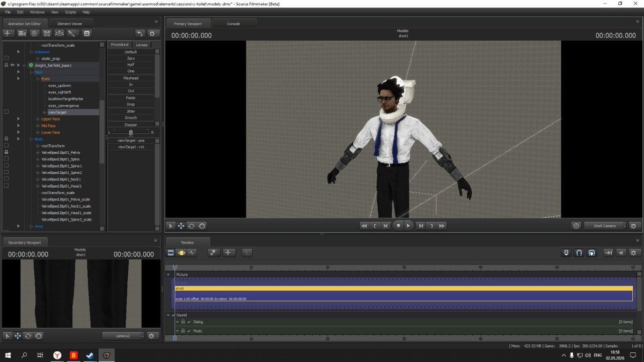
Task: Click the particle burst icon in Animation Set Editor toolbar
Action: [34, 33]
